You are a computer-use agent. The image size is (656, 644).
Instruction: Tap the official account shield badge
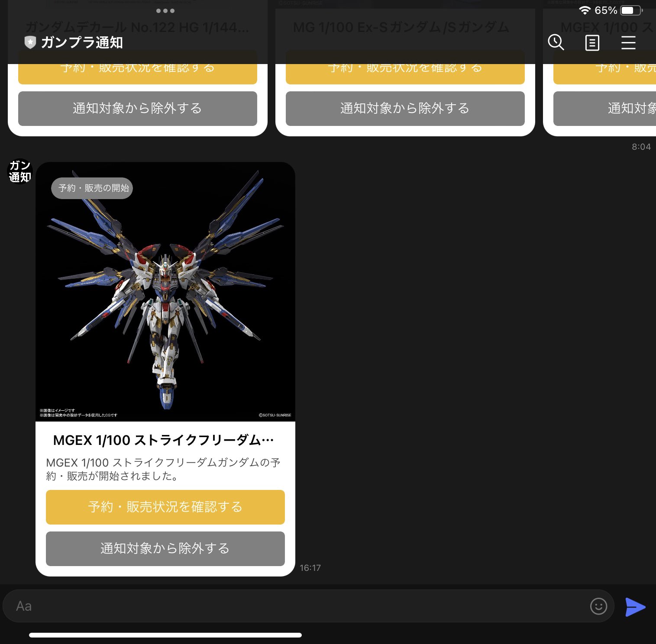point(30,42)
